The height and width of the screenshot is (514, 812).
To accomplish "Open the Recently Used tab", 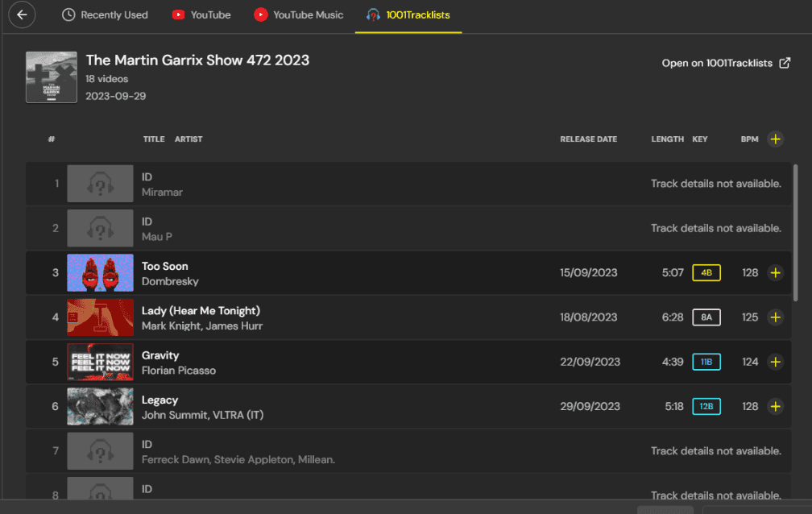I will click(105, 15).
